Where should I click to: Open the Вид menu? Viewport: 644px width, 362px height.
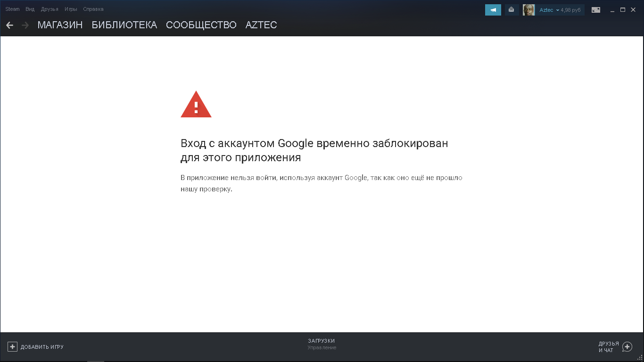click(30, 9)
